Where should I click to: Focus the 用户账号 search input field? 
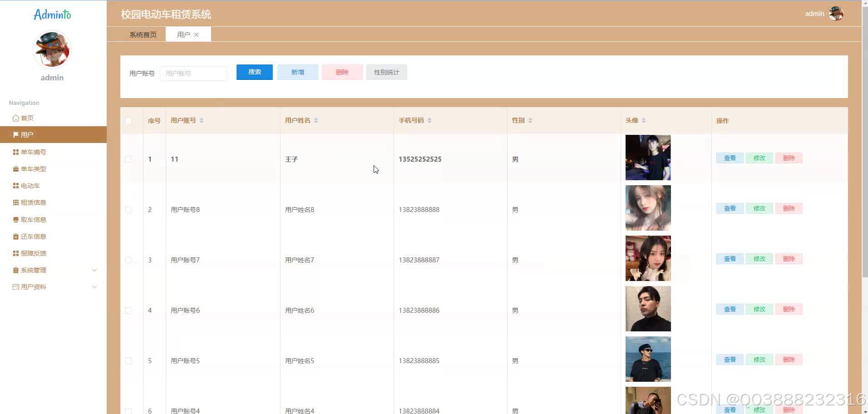193,73
